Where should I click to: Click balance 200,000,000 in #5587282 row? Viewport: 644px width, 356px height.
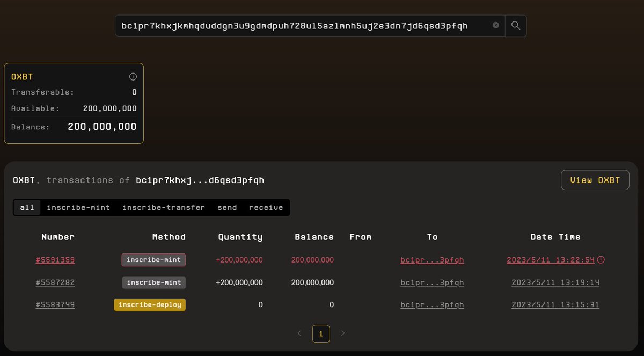[312, 282]
